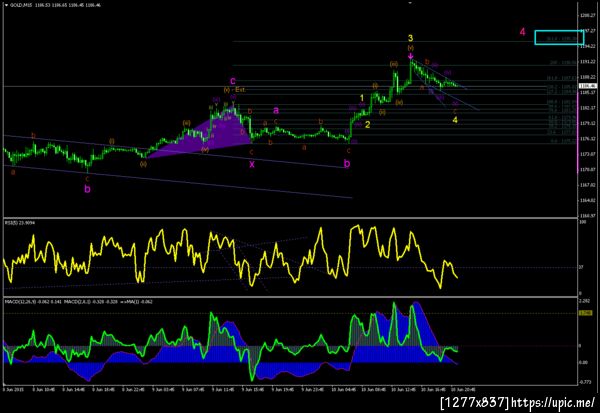Select the RSI(5) indicator label
Viewport: 600px width, 413px height.
point(10,222)
